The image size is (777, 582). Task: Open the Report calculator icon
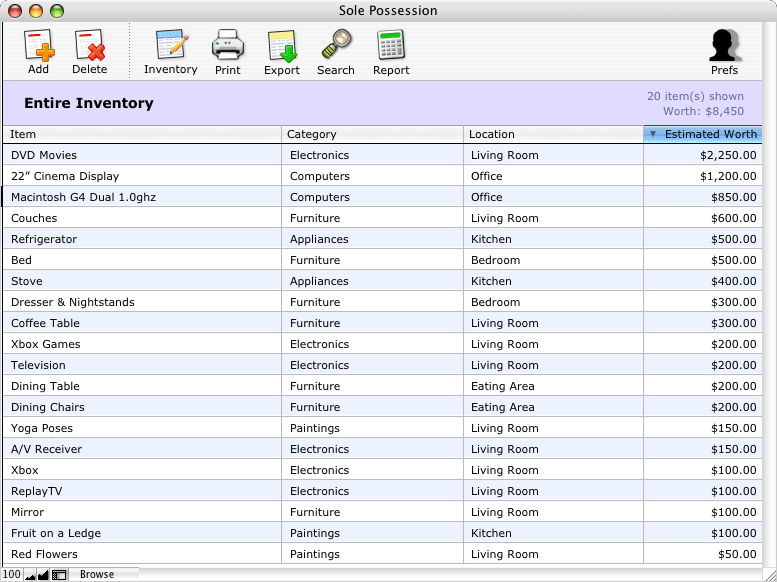(391, 45)
